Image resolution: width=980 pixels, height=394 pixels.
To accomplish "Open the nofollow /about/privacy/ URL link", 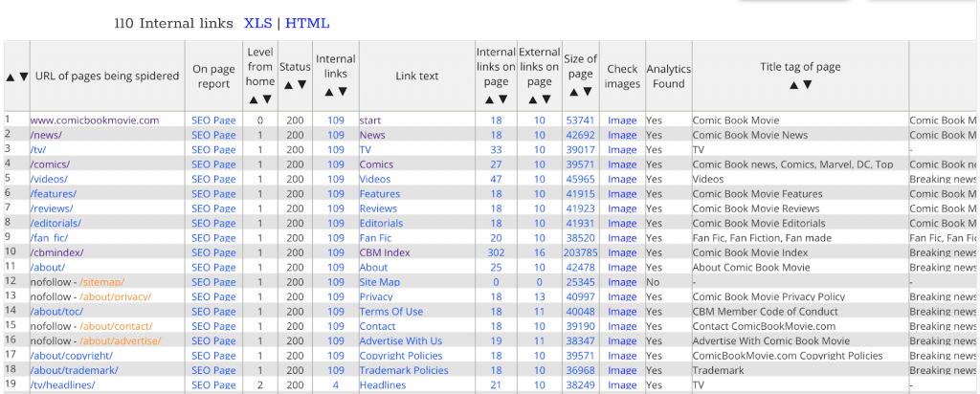I will coord(115,296).
